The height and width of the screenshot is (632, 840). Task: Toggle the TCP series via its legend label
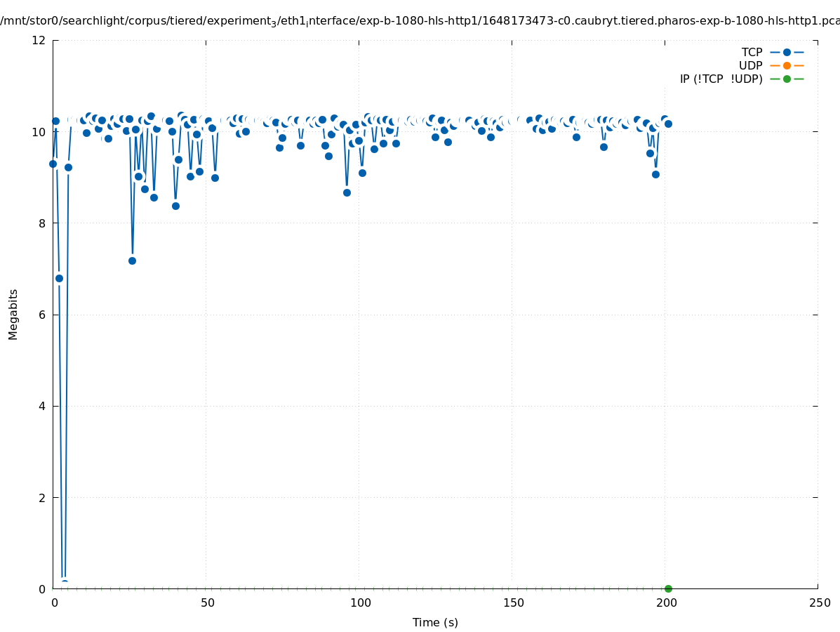[x=752, y=52]
